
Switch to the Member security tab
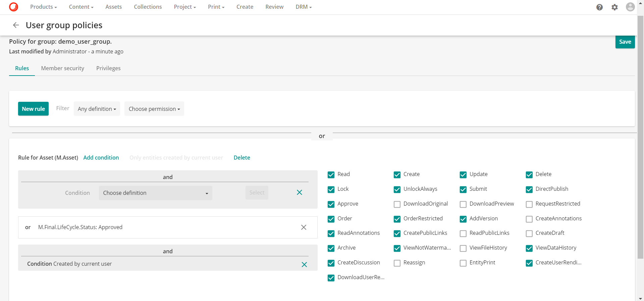point(63,68)
